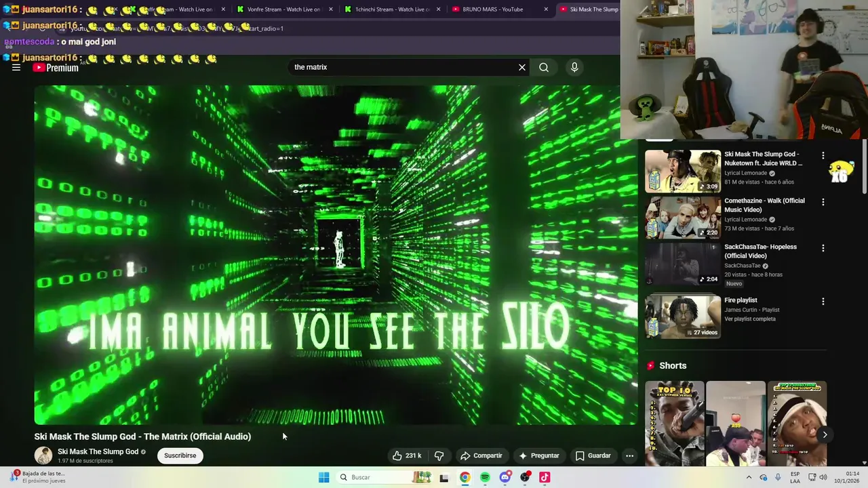The width and height of the screenshot is (868, 488).
Task: Click the video player to pause
Action: click(x=336, y=255)
